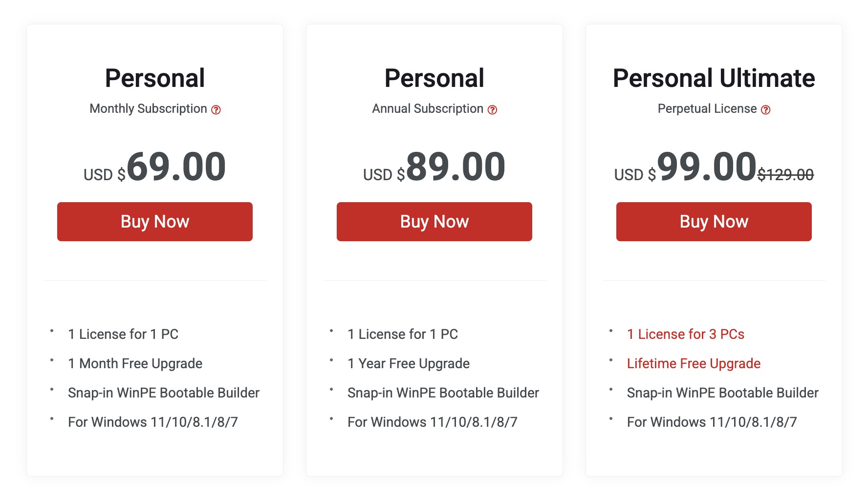The image size is (868, 501).
Task: Click Buy Now for Personal Ultimate
Action: tap(714, 222)
